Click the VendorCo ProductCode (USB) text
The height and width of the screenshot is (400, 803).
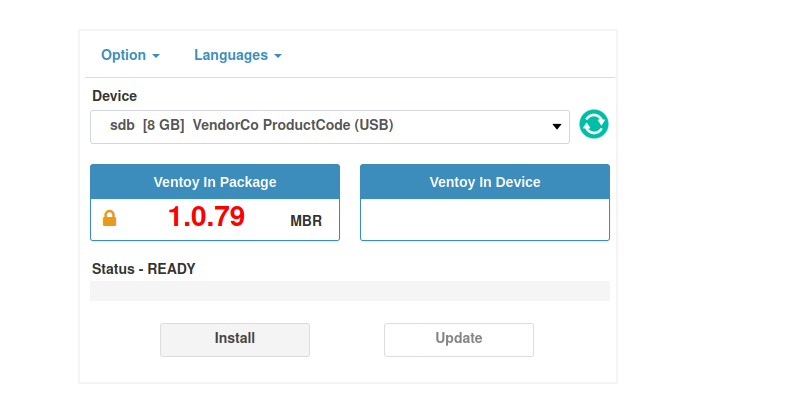pyautogui.click(x=293, y=126)
